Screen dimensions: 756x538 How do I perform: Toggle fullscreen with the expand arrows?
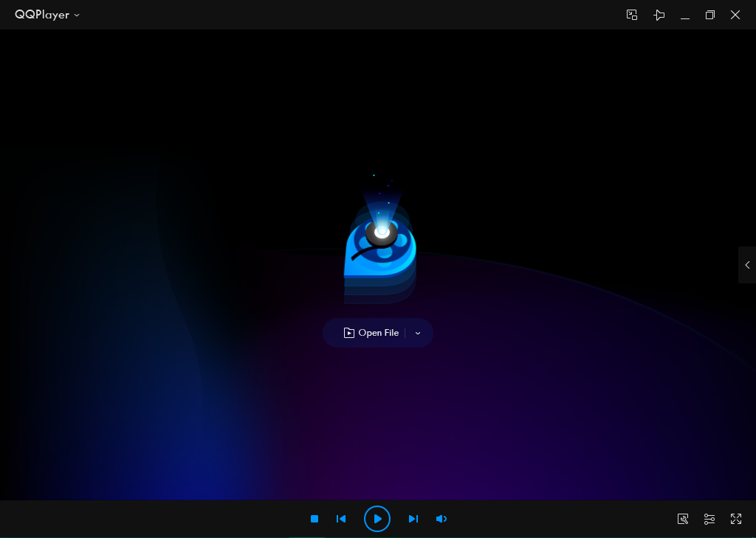[x=735, y=519]
